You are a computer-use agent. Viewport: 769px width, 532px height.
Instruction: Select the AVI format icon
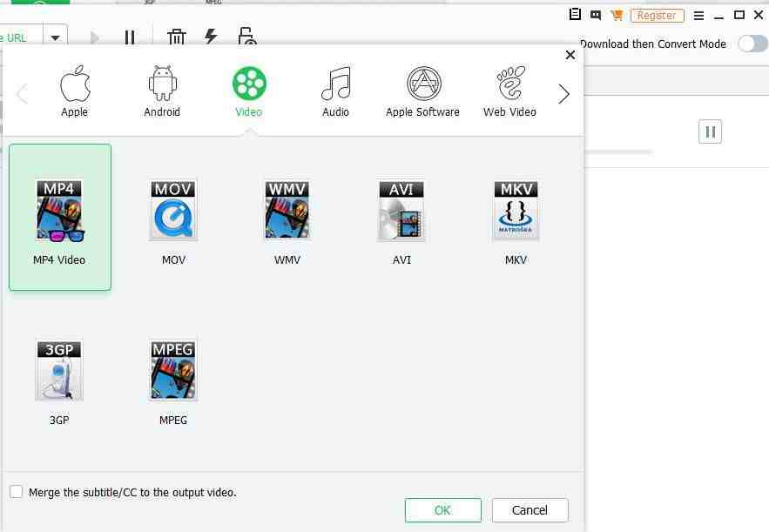coord(401,211)
